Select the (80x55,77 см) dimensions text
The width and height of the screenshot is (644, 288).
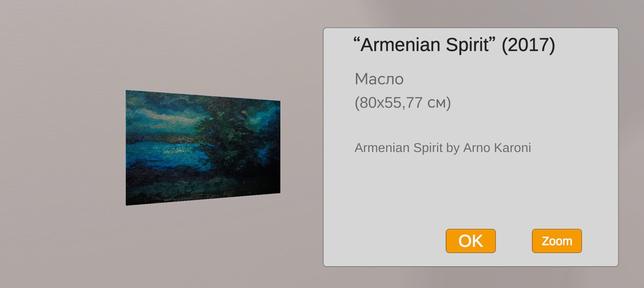pyautogui.click(x=402, y=103)
